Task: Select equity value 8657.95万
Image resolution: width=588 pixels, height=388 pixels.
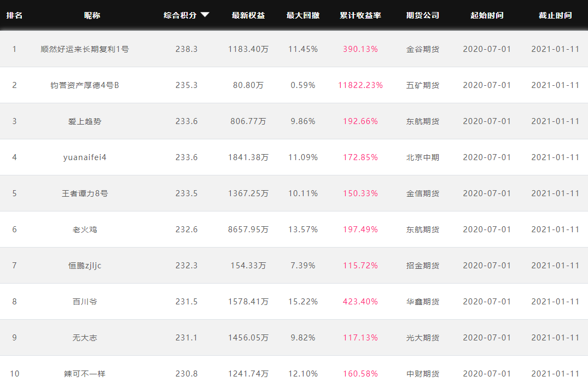Action: (x=248, y=230)
